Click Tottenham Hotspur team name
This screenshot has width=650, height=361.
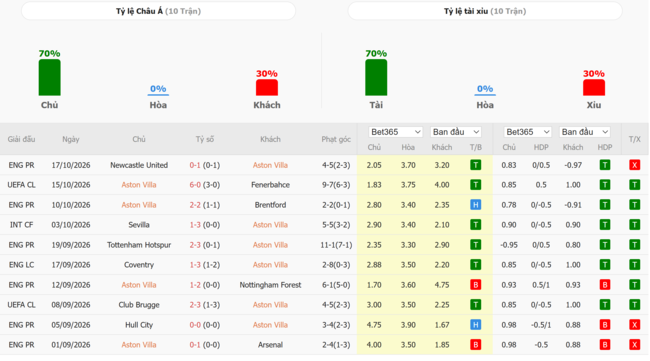click(x=139, y=245)
